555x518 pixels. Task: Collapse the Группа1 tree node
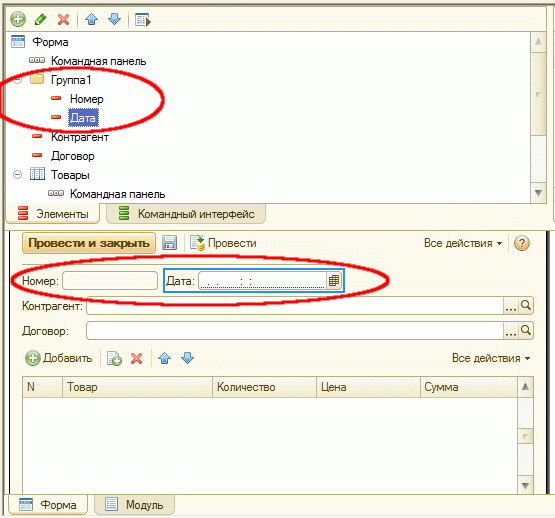17,80
